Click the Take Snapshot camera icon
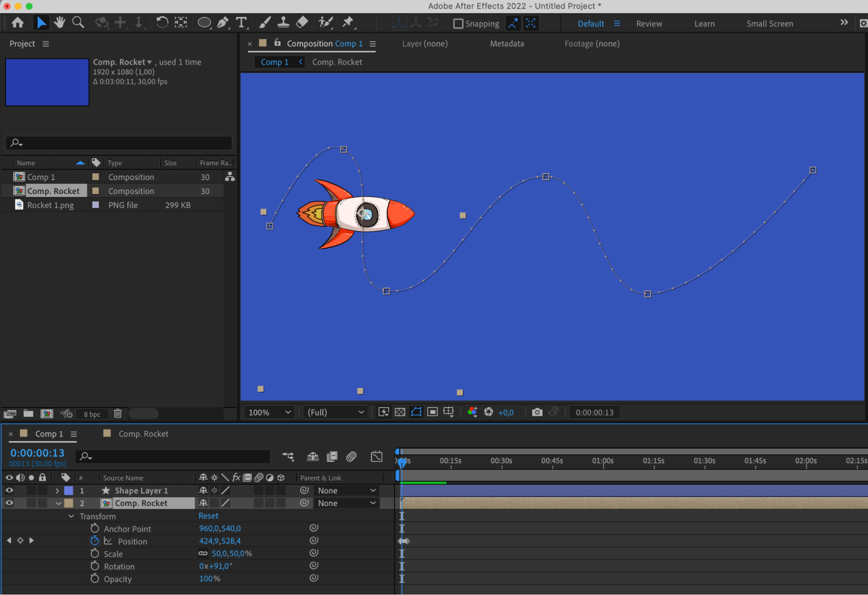Image resolution: width=868 pixels, height=595 pixels. pos(537,412)
